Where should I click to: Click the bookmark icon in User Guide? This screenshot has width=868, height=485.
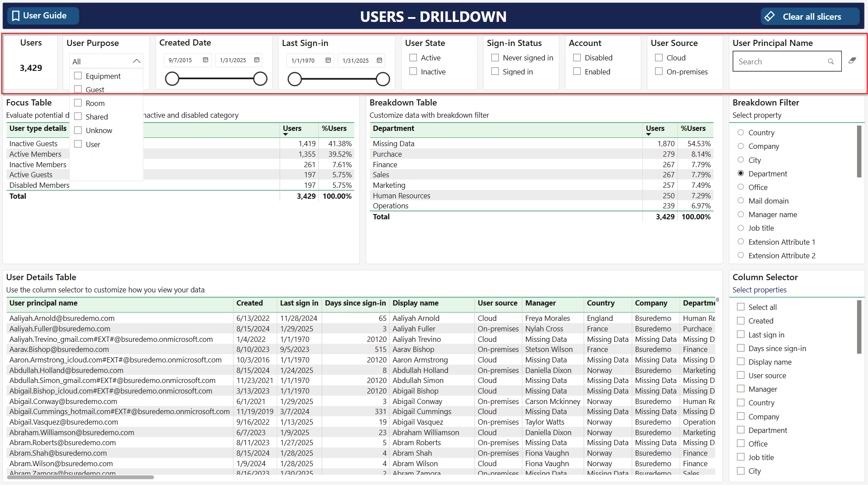pos(16,16)
